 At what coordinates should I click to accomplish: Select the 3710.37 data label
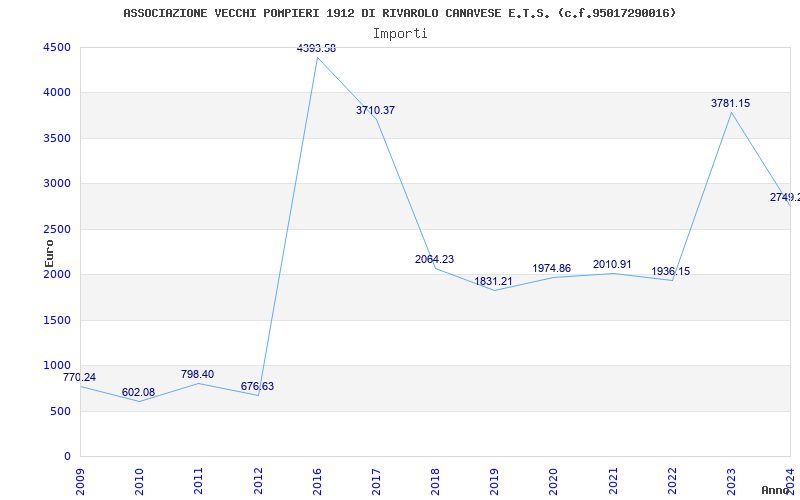(x=376, y=110)
